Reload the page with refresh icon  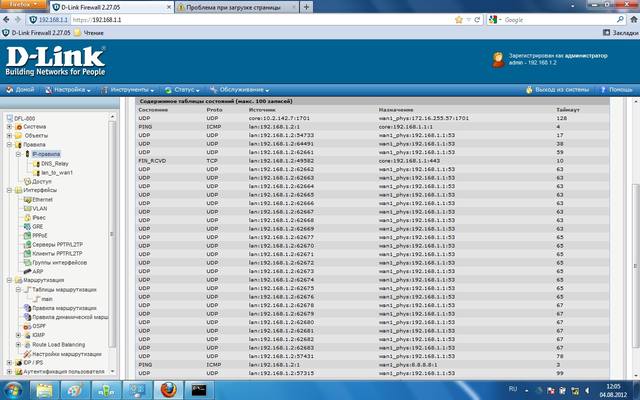tap(477, 20)
